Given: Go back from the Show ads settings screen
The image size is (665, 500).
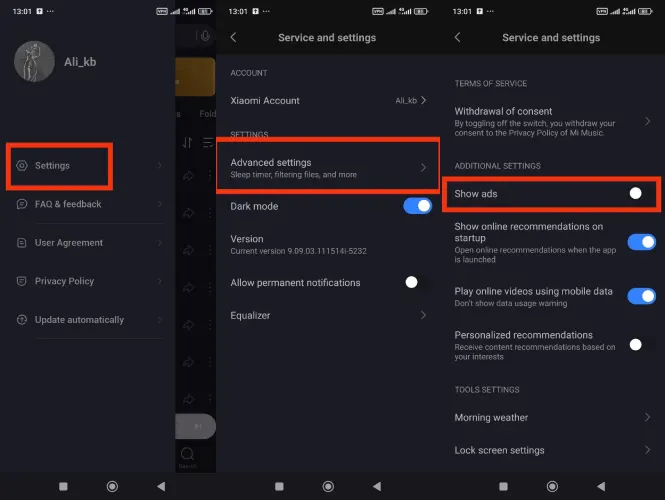Looking at the screenshot, I should pyautogui.click(x=457, y=38).
